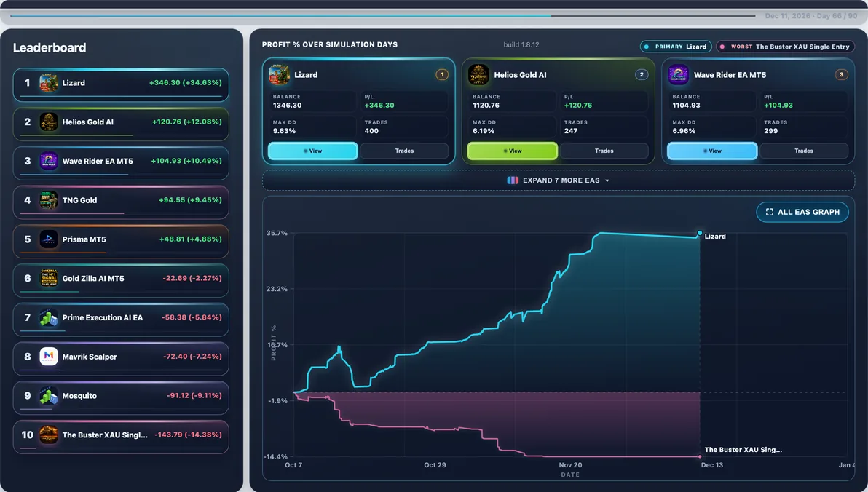This screenshot has height=492, width=868.
Task: Select TNG Gold leaderboard row
Action: (x=121, y=202)
